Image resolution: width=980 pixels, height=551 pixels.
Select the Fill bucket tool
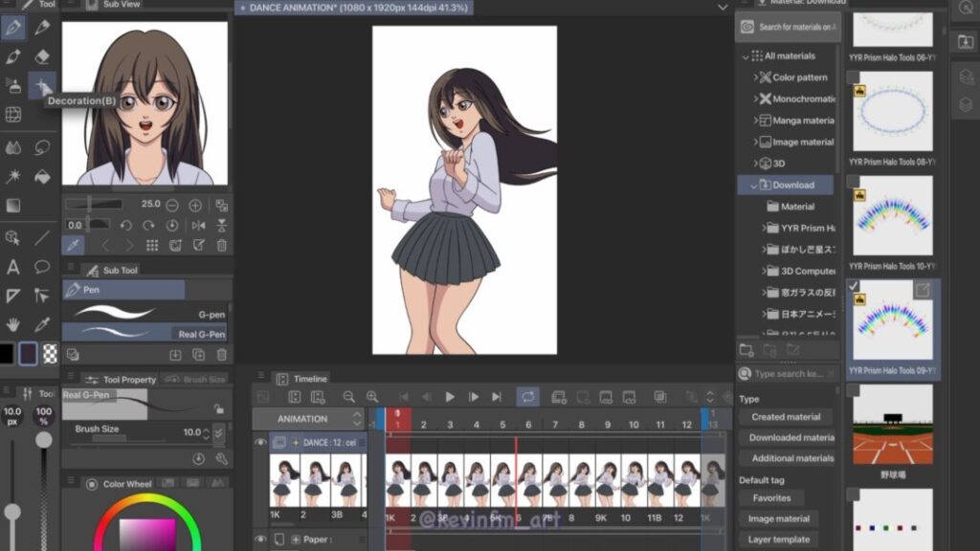[x=42, y=177]
